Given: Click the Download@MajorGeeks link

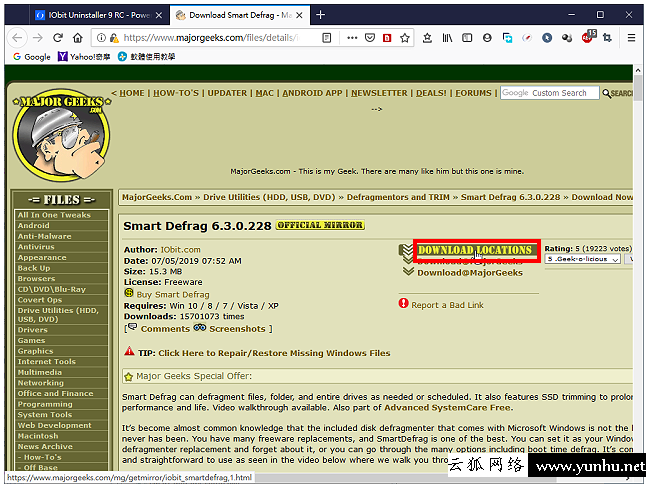Looking at the screenshot, I should click(470, 273).
